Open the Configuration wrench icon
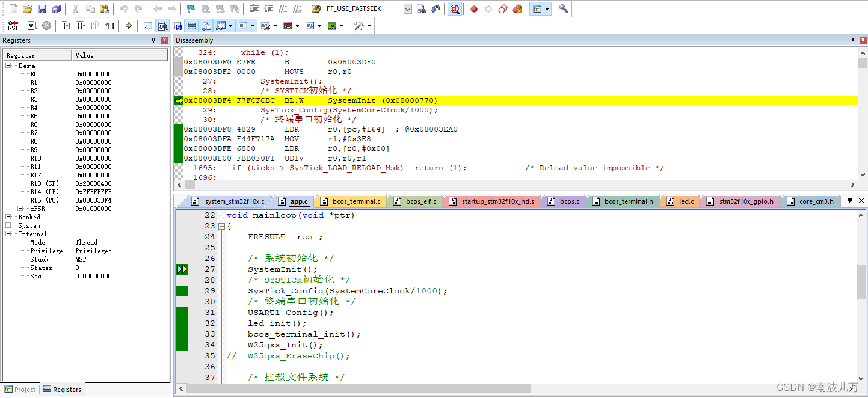Image resolution: width=868 pixels, height=398 pixels. pos(564,9)
